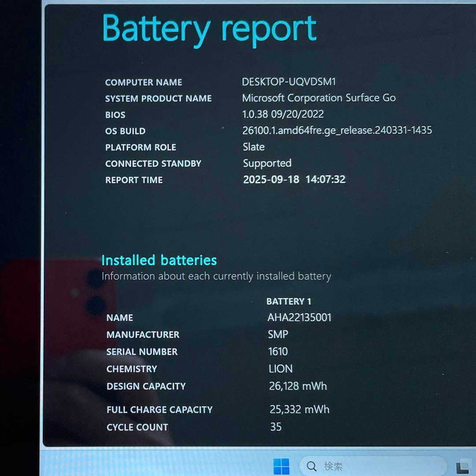Click chemistry value LION
476x476 pixels.
(280, 369)
